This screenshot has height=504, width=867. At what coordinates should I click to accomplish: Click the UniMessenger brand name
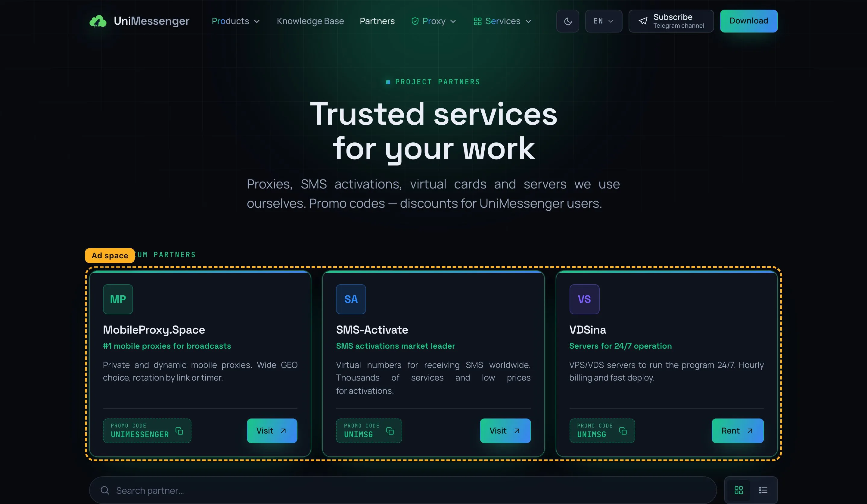tap(151, 21)
